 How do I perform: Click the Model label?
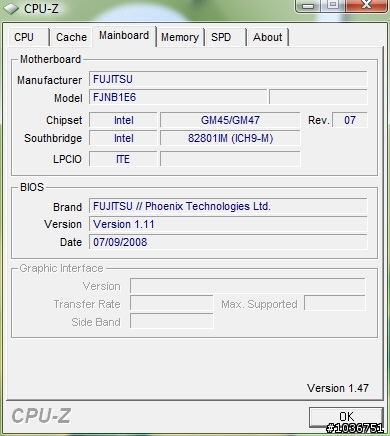click(68, 98)
